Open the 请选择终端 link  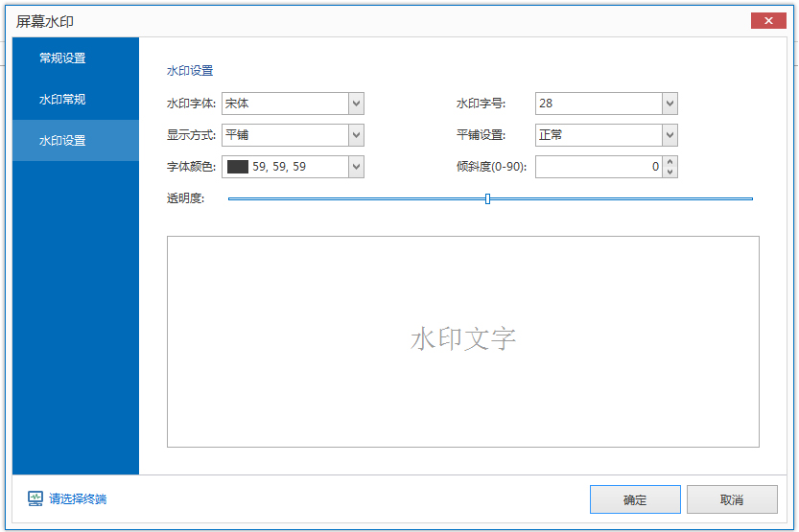pyautogui.click(x=78, y=499)
